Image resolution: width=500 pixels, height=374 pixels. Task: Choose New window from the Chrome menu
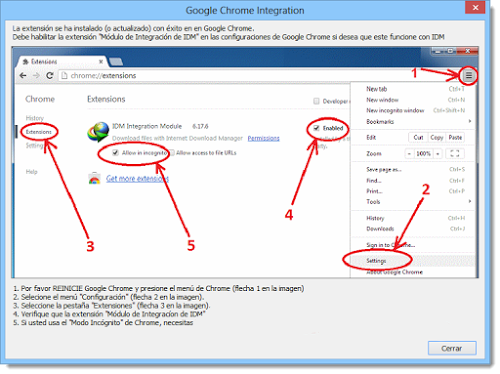pyautogui.click(x=413, y=100)
